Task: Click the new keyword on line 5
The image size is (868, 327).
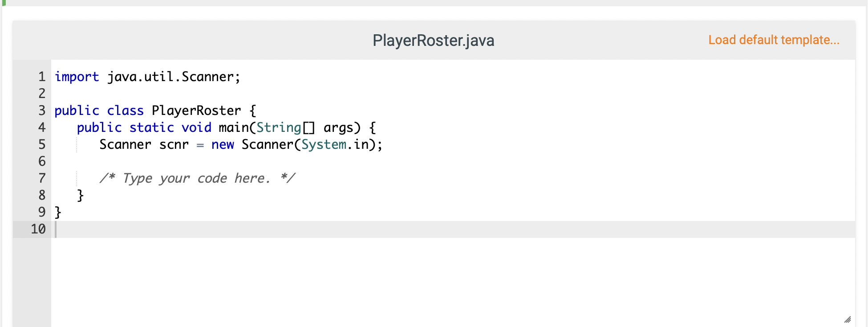Action: tap(222, 144)
